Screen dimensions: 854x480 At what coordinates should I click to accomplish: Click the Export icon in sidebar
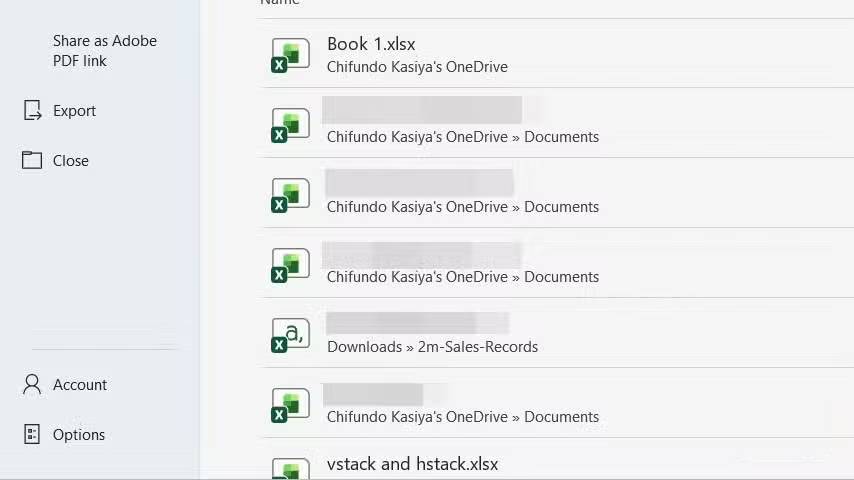[32, 110]
